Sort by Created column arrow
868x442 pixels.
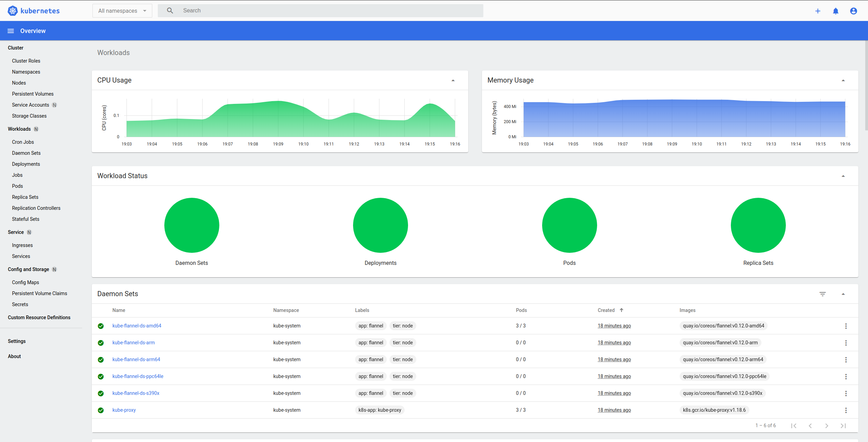tap(622, 310)
